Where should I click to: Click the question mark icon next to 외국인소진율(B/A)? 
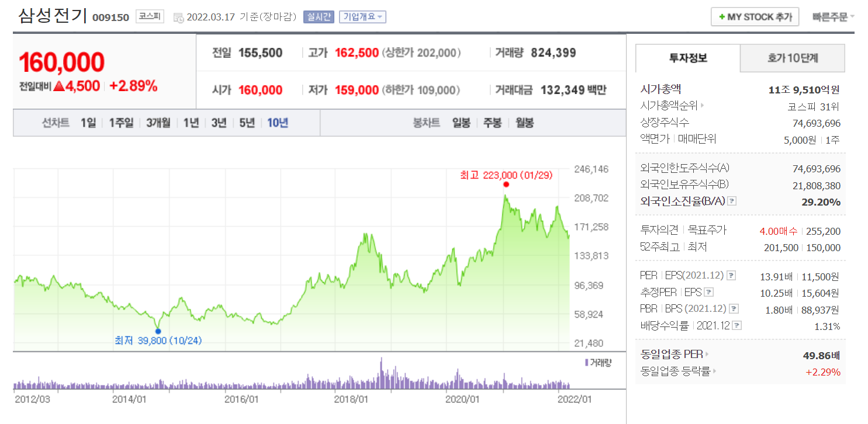tap(732, 201)
